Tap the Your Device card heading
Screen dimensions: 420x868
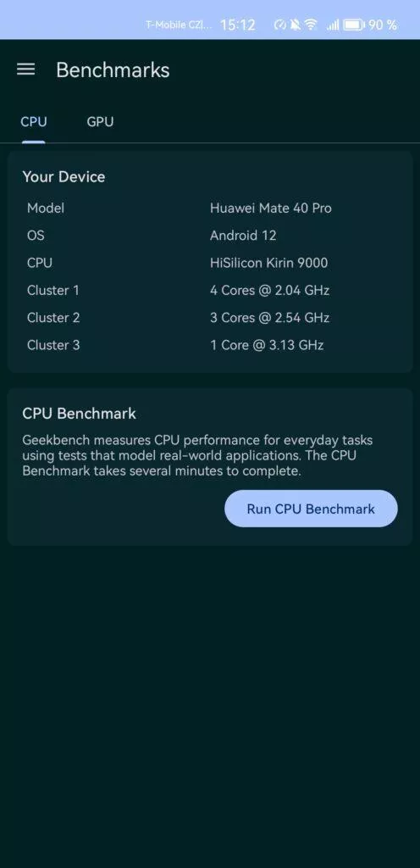[x=64, y=176]
